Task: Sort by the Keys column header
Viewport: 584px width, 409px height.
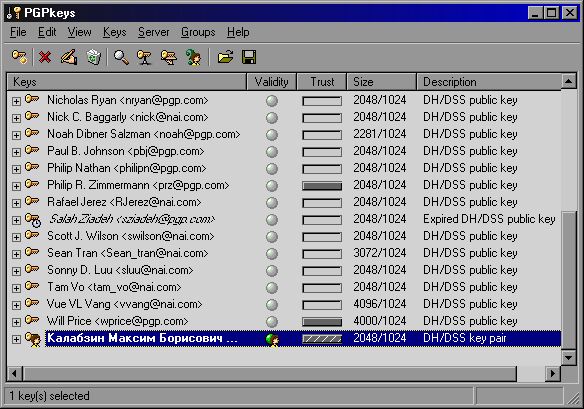Action: click(127, 82)
